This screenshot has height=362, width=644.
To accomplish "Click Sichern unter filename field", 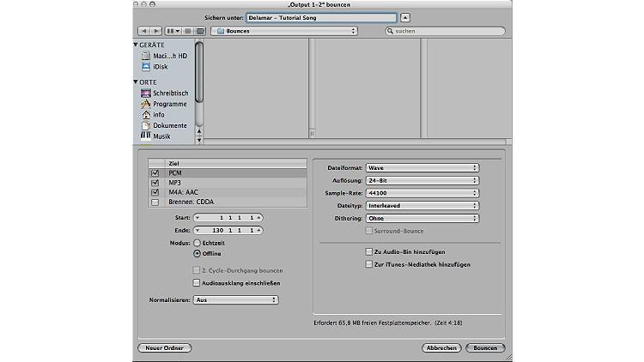I will click(x=322, y=18).
